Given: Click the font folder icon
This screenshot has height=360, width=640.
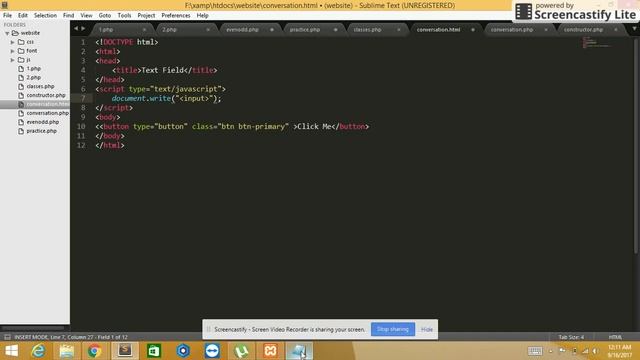Looking at the screenshot, I should point(21,51).
